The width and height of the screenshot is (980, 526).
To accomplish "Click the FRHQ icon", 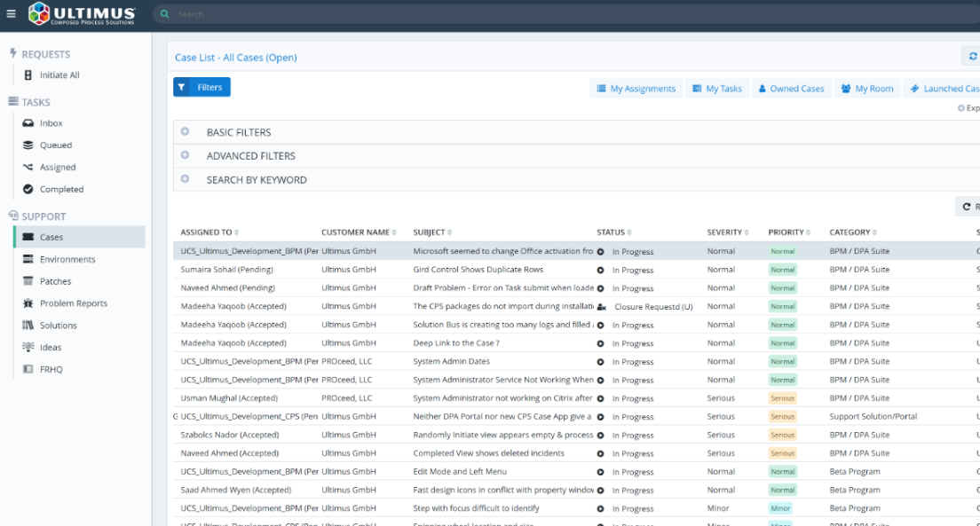I will point(28,369).
